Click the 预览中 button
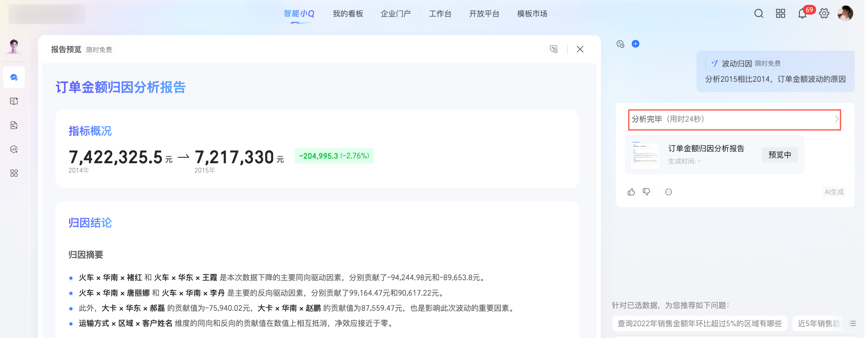This screenshot has width=868, height=338. 779,155
